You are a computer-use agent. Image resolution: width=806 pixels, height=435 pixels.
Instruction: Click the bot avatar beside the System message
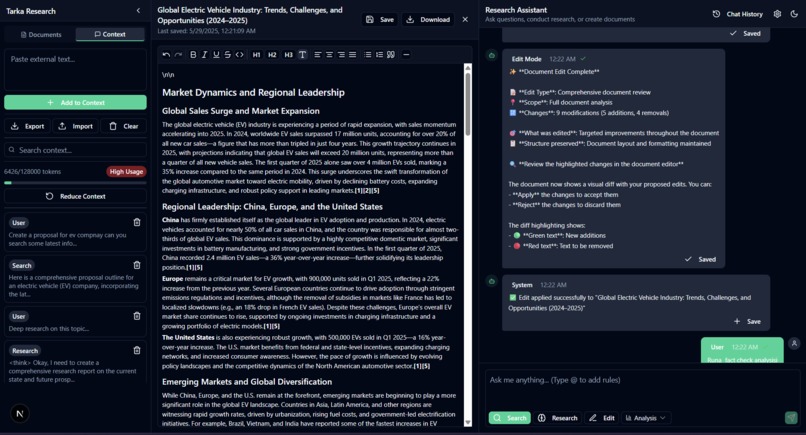492,281
